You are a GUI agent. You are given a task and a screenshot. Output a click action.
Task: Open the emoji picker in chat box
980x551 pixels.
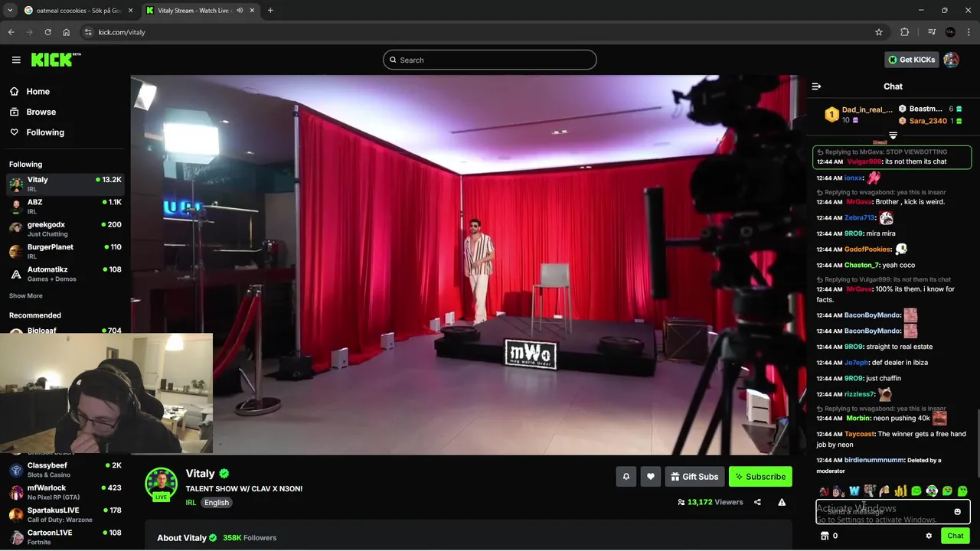tap(957, 512)
